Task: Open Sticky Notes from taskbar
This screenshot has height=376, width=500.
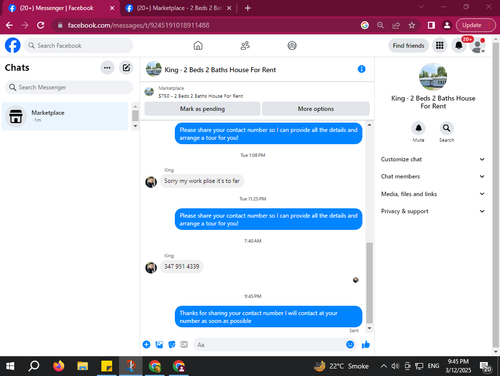Action: pyautogui.click(x=106, y=366)
